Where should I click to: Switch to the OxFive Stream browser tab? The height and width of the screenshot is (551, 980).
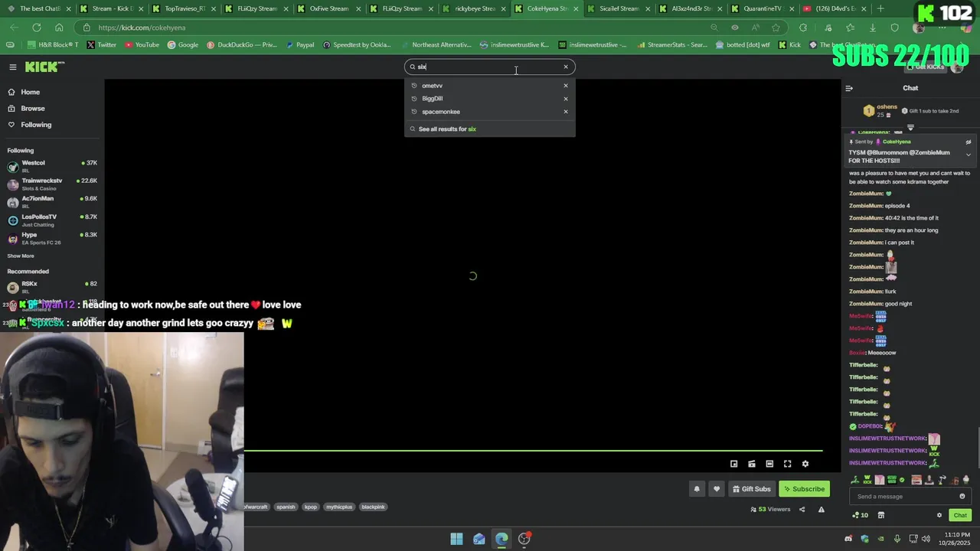point(328,8)
